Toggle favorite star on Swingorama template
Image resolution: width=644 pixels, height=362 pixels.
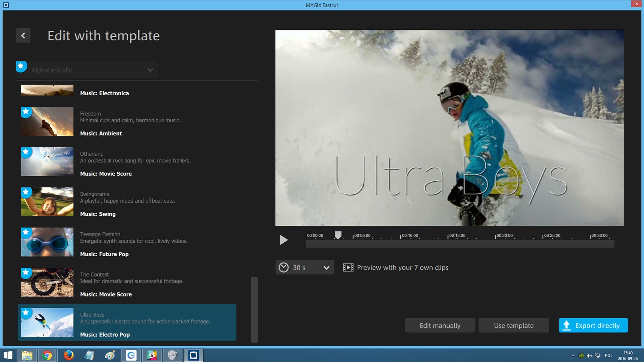click(26, 192)
